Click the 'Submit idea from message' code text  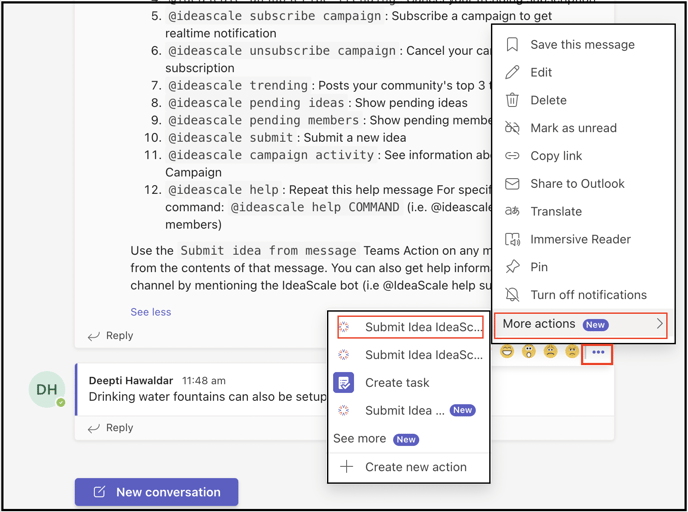269,251
